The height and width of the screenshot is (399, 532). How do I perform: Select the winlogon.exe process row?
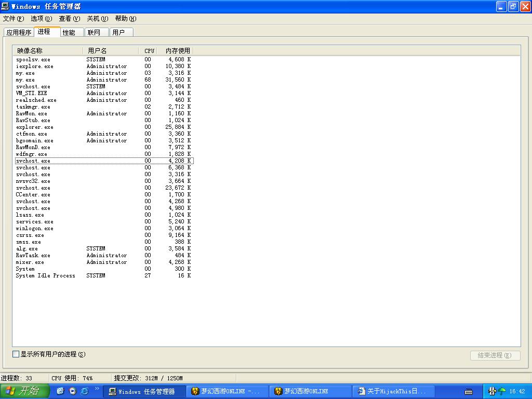pyautogui.click(x=104, y=229)
